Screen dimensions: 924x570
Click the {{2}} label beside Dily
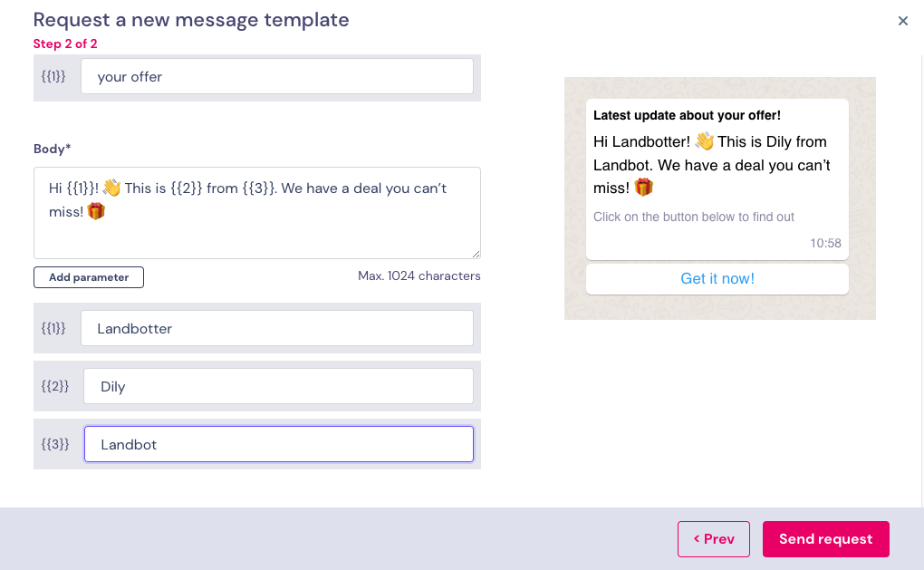point(54,386)
